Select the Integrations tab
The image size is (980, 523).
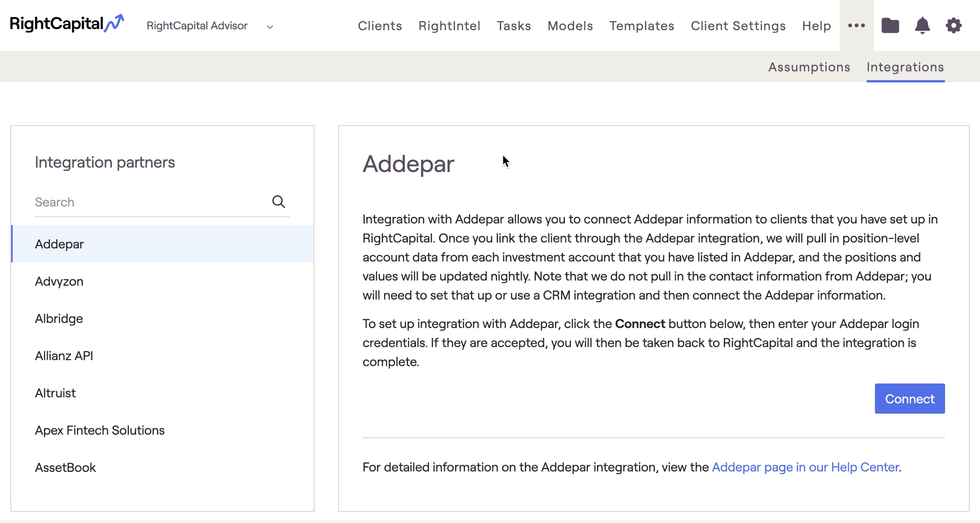click(905, 67)
